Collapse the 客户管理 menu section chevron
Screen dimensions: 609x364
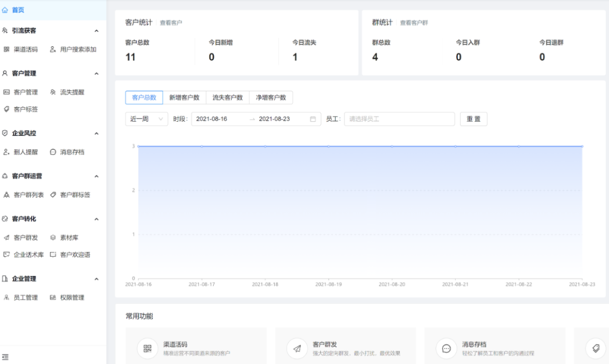96,73
